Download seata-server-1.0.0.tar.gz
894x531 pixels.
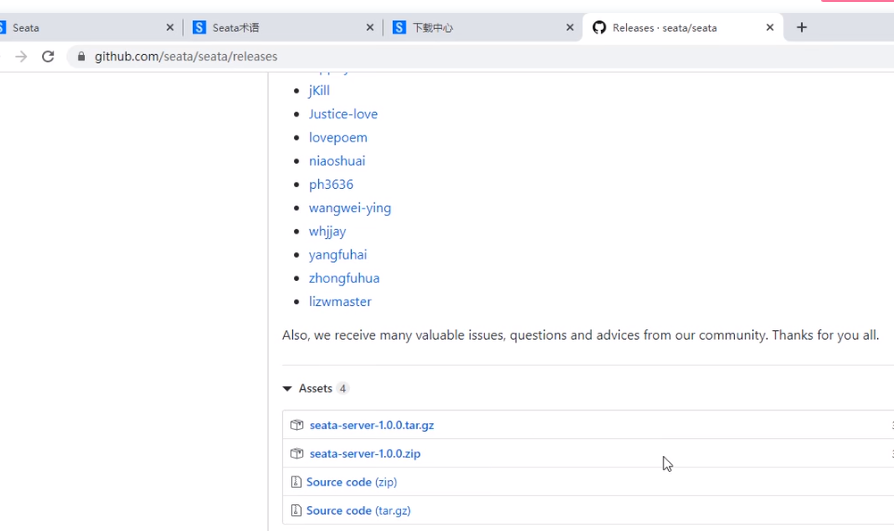coord(371,425)
